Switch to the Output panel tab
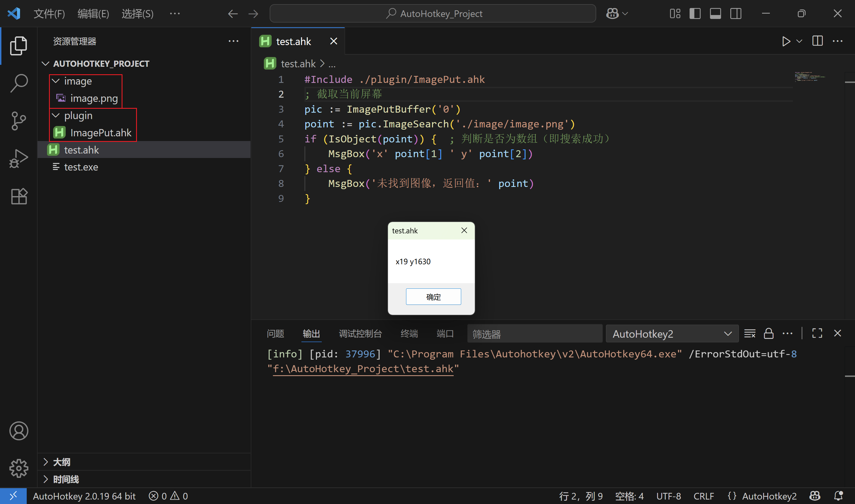The height and width of the screenshot is (504, 855). click(311, 334)
